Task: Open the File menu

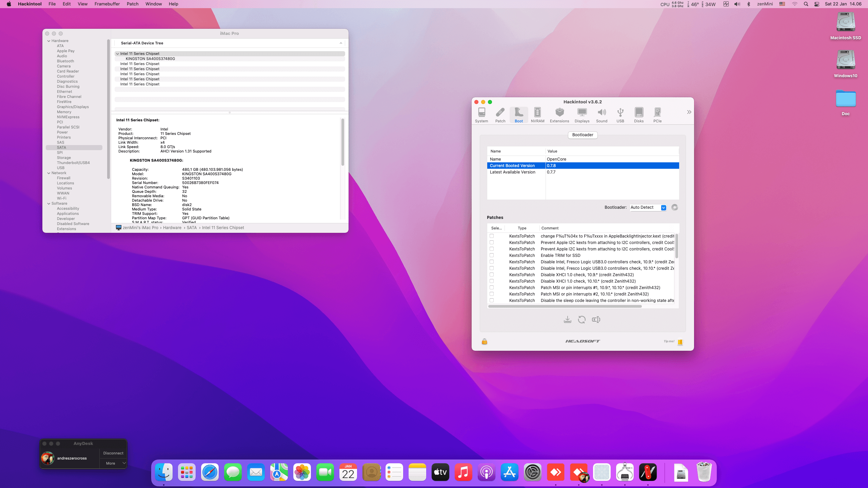Action: pos(52,4)
